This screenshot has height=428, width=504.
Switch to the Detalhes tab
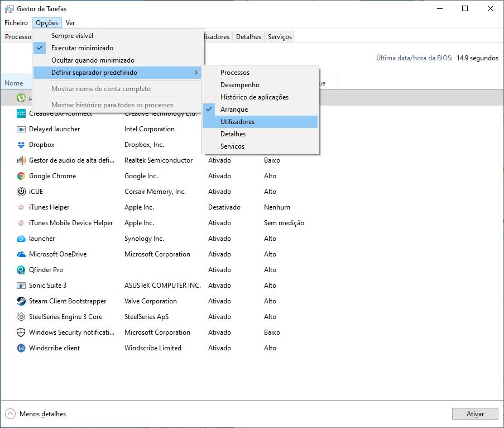[248, 37]
